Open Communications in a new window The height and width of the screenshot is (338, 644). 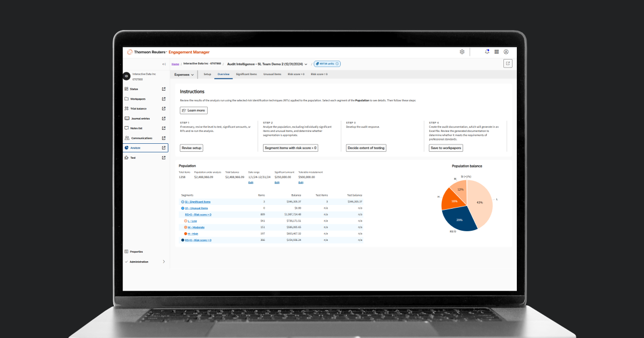pyautogui.click(x=164, y=138)
